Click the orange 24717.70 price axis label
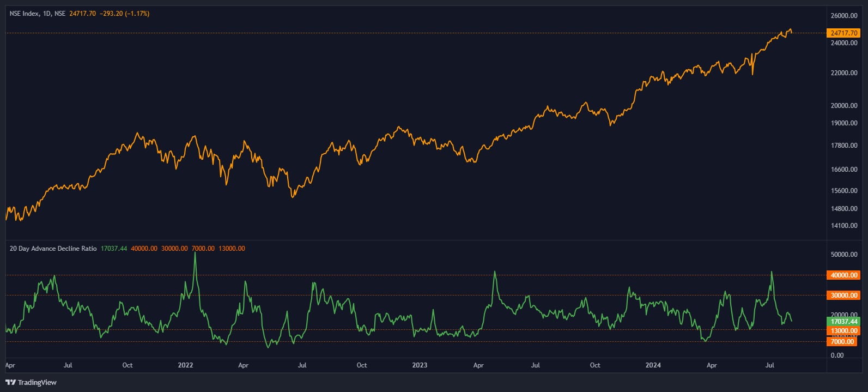This screenshot has width=868, height=392. [x=843, y=33]
